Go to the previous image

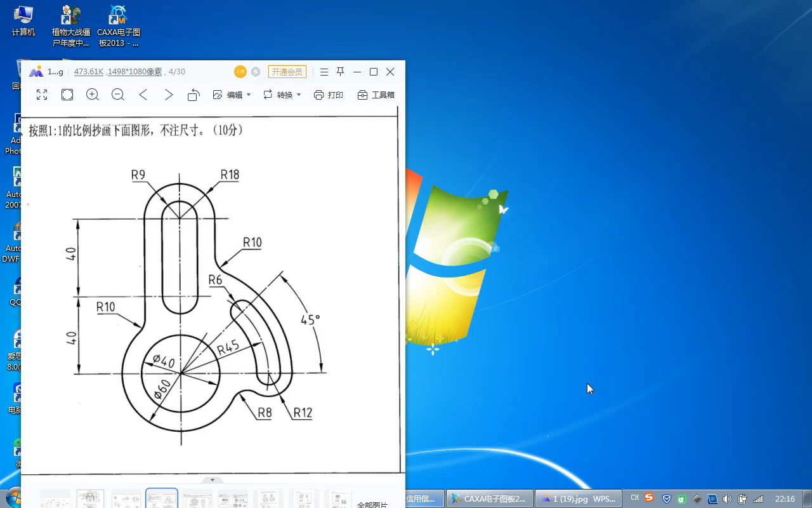tap(143, 95)
